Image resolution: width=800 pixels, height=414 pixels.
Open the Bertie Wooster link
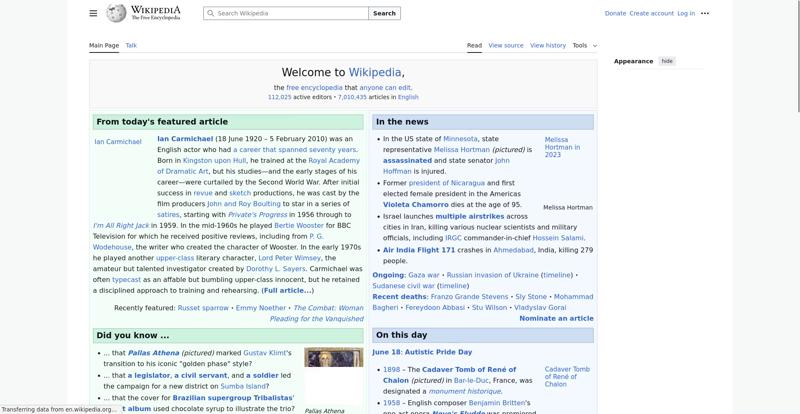[x=299, y=225]
